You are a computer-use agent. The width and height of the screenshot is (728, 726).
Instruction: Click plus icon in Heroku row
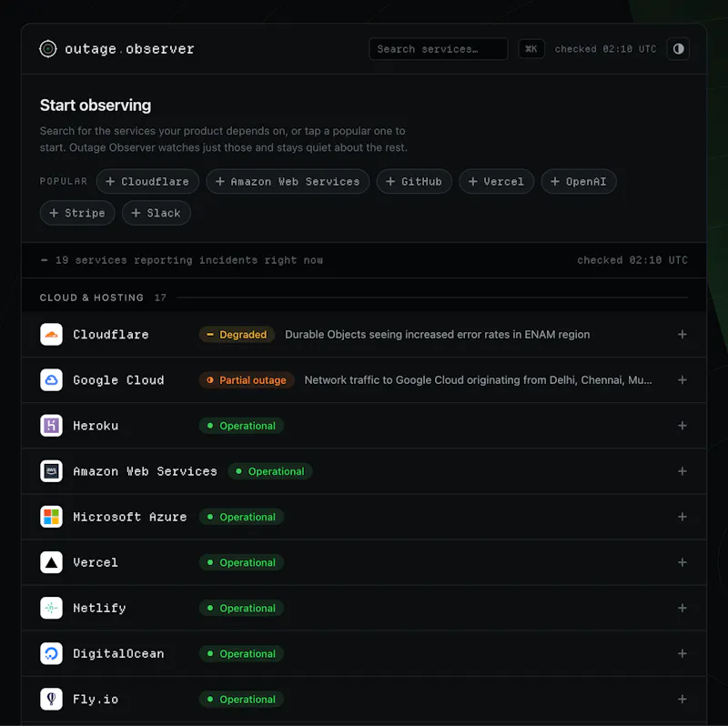click(682, 425)
